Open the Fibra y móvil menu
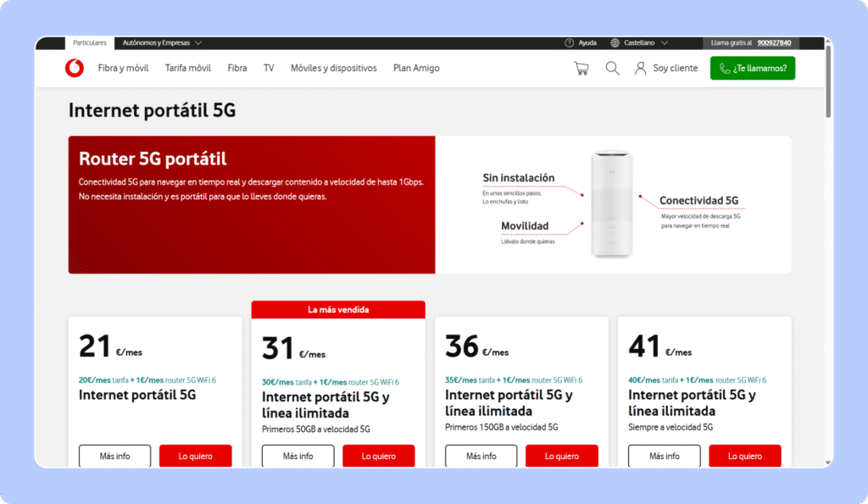This screenshot has width=868, height=504. tap(123, 69)
